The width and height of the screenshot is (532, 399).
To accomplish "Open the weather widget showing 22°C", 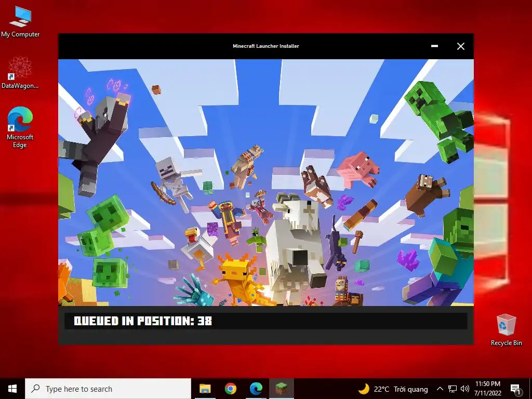I will click(393, 389).
